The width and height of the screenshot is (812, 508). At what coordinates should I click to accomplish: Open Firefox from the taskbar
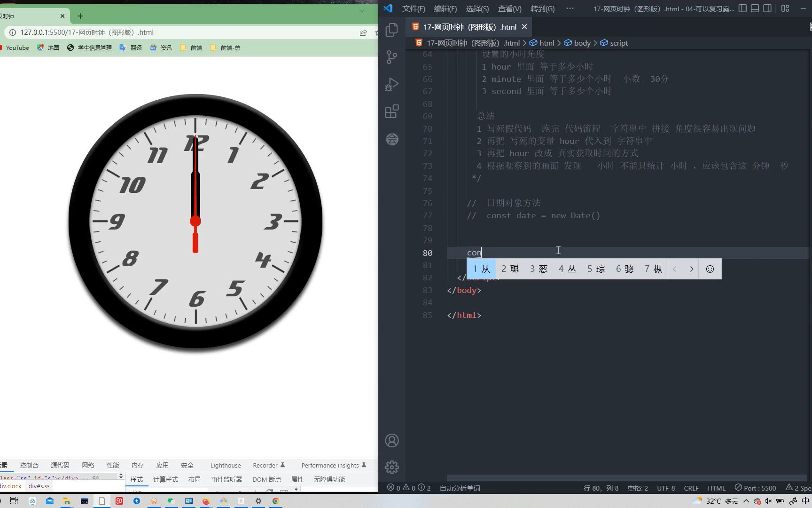(x=206, y=501)
